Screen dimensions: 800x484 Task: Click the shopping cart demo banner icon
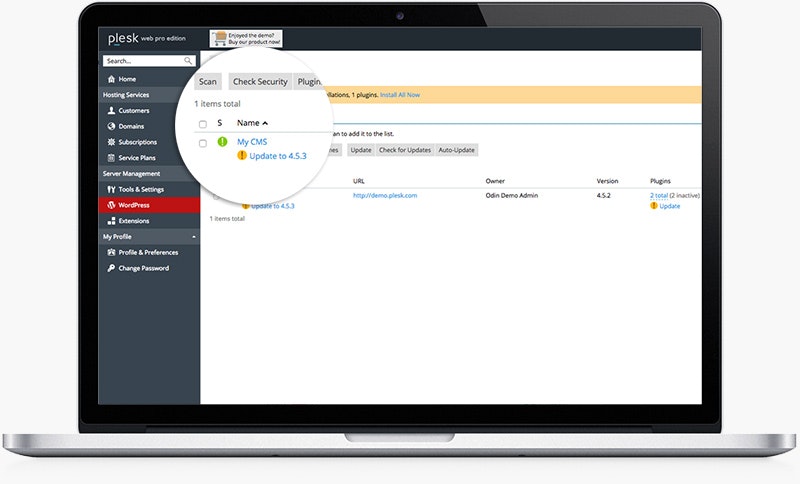click(x=220, y=38)
